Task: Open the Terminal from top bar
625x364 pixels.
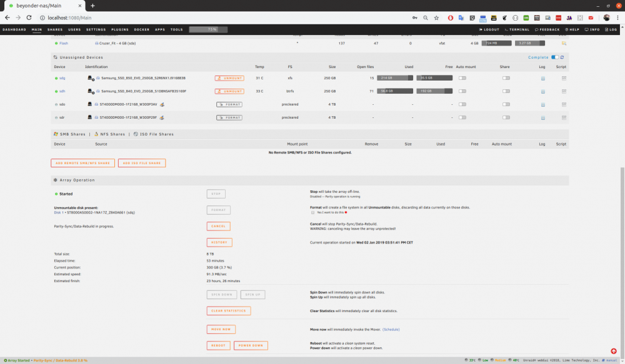Action: (x=517, y=29)
